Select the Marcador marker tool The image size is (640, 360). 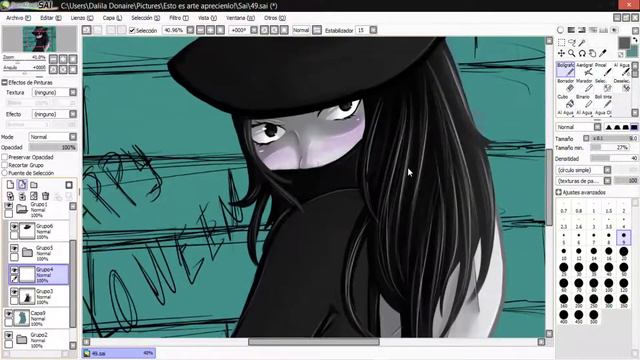(584, 86)
